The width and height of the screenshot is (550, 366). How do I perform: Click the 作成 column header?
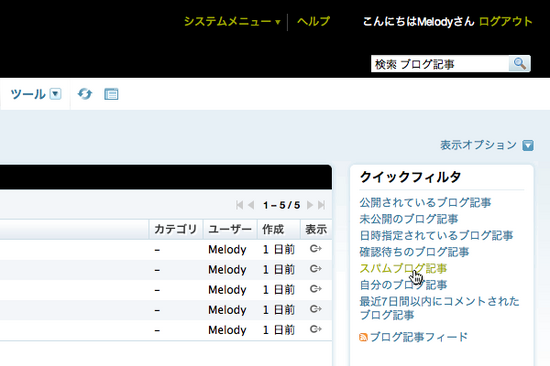pyautogui.click(x=279, y=229)
